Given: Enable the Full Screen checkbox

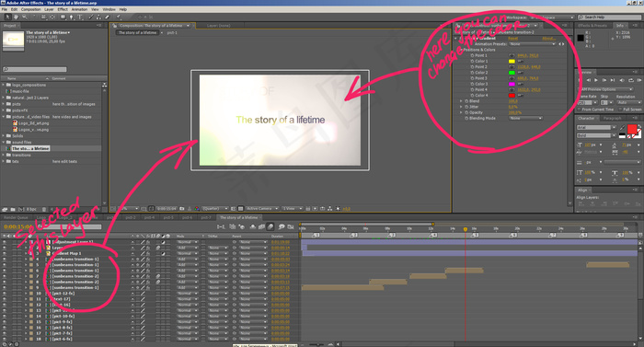Looking at the screenshot, I should click(x=621, y=110).
